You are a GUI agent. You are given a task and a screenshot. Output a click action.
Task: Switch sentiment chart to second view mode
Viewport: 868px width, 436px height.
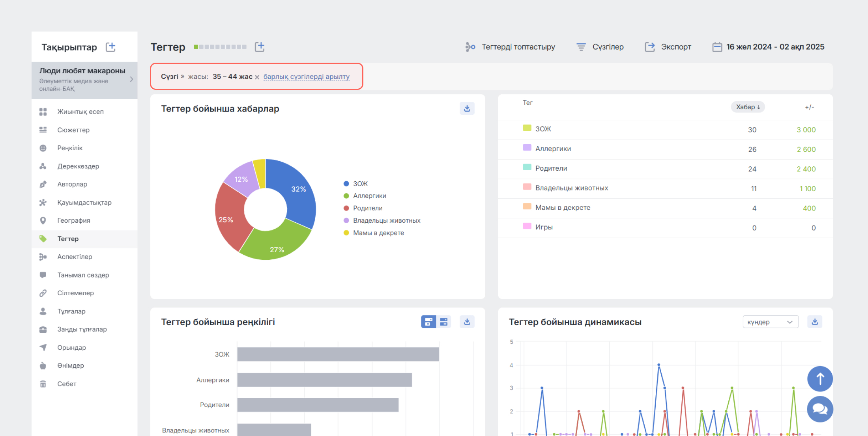444,322
